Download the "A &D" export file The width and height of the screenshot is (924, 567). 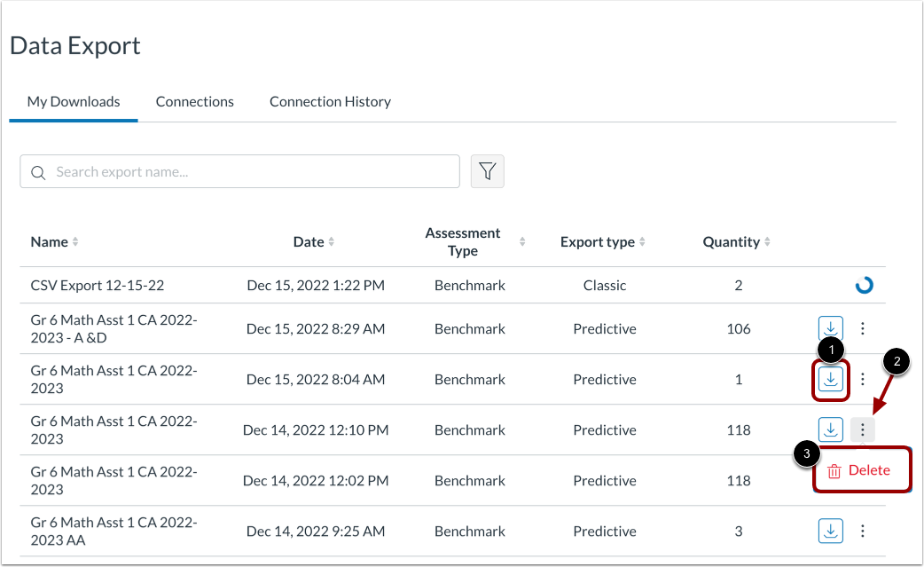[x=830, y=328]
